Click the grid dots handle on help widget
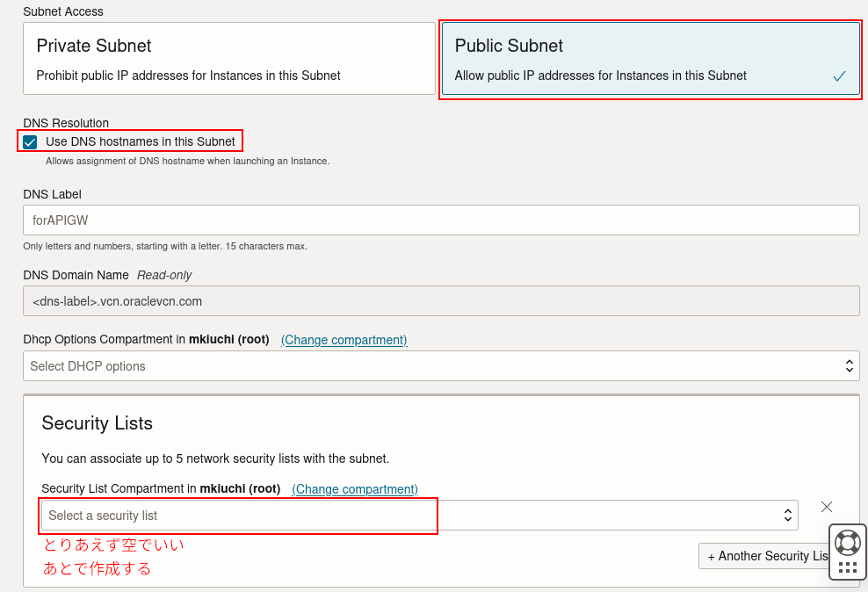Image resolution: width=868 pixels, height=592 pixels. click(848, 567)
